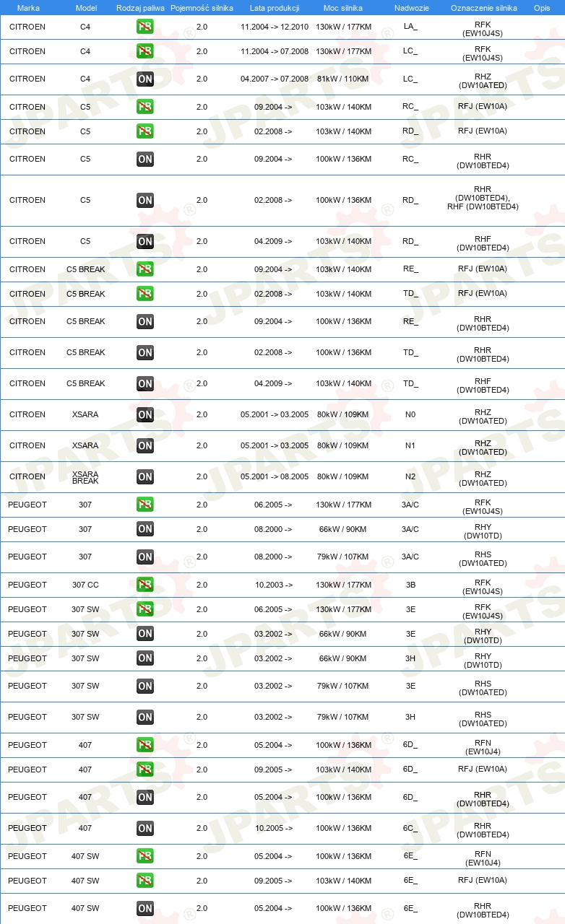The width and height of the screenshot is (565, 924).
Task: Select the body code cell 3B
Action: pos(410,585)
